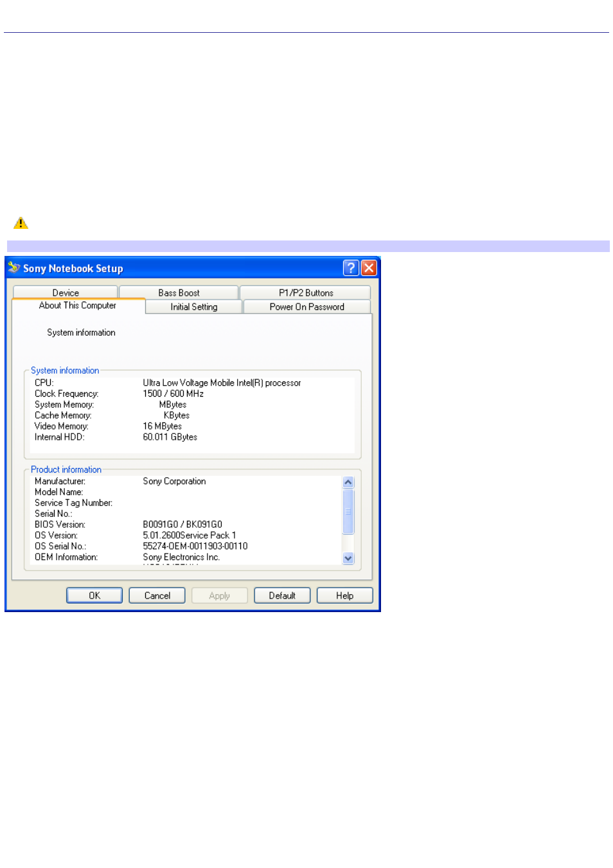This screenshot has width=613, height=868.
Task: Click the Default button
Action: click(282, 595)
